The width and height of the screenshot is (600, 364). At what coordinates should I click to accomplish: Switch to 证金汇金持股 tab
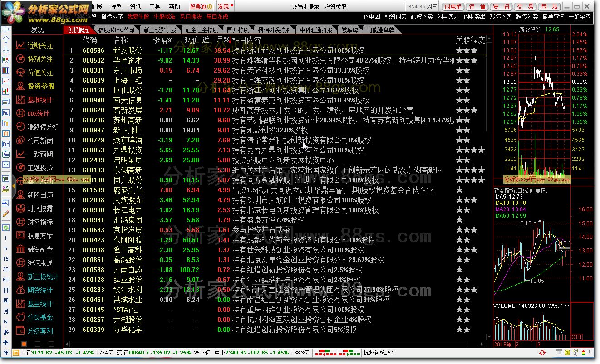click(201, 30)
